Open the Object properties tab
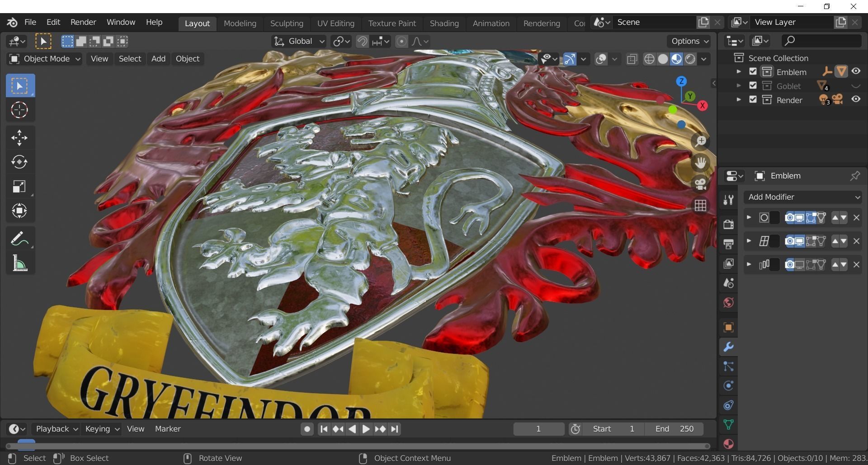The height and width of the screenshot is (465, 868). tap(728, 327)
